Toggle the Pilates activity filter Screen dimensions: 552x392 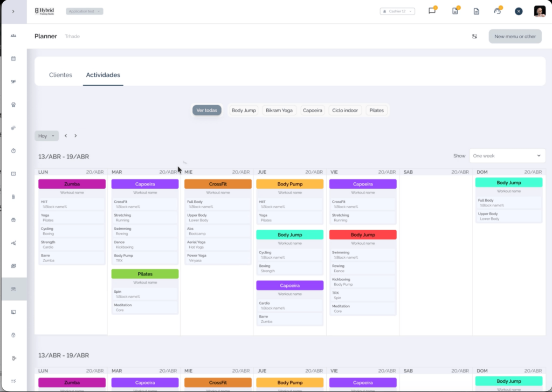coord(376,110)
